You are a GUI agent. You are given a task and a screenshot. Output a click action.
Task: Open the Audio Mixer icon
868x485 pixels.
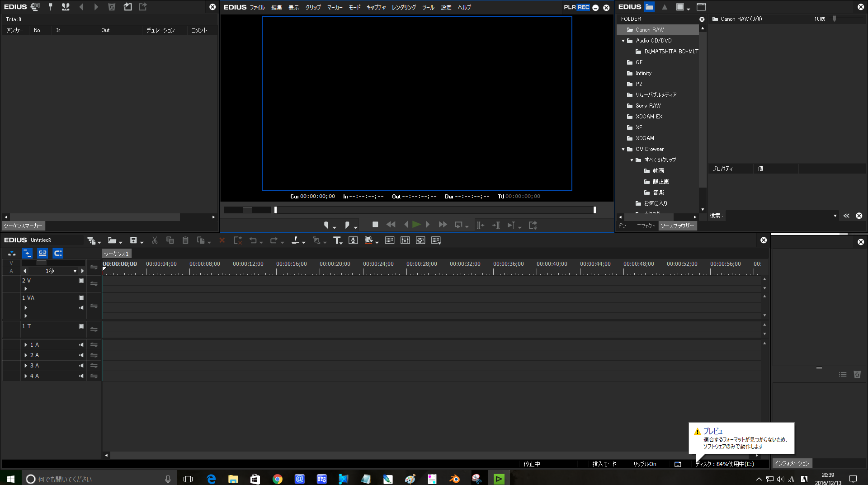(x=405, y=240)
